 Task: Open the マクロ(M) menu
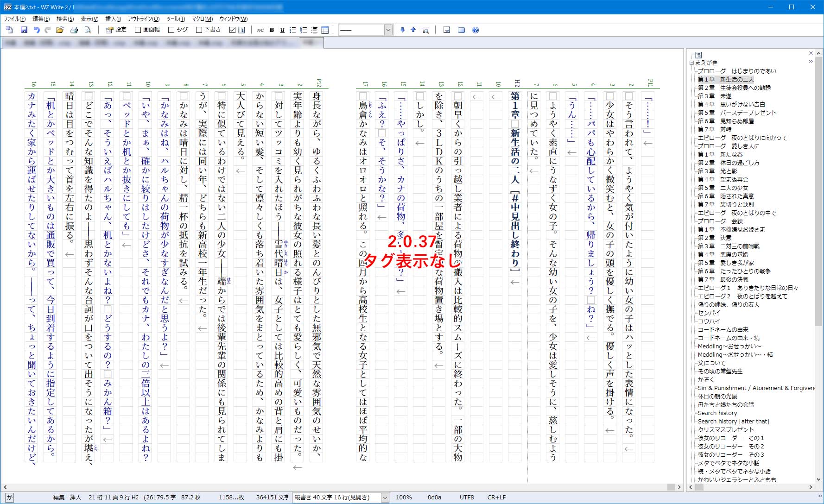point(203,19)
